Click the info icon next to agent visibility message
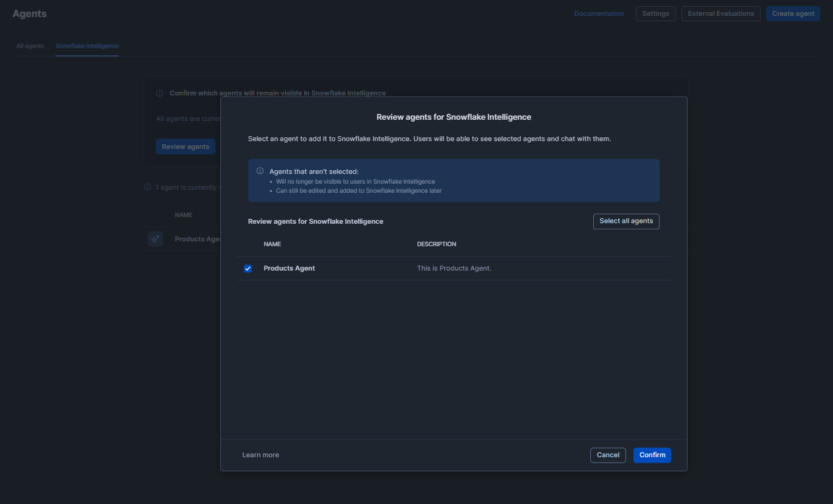Viewport: 833px width, 504px height. [147, 187]
